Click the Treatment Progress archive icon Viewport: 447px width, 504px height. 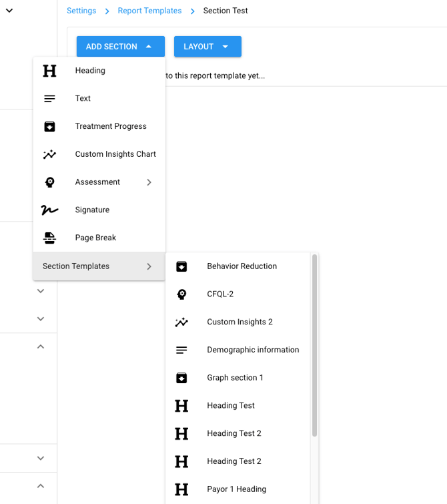tap(49, 127)
